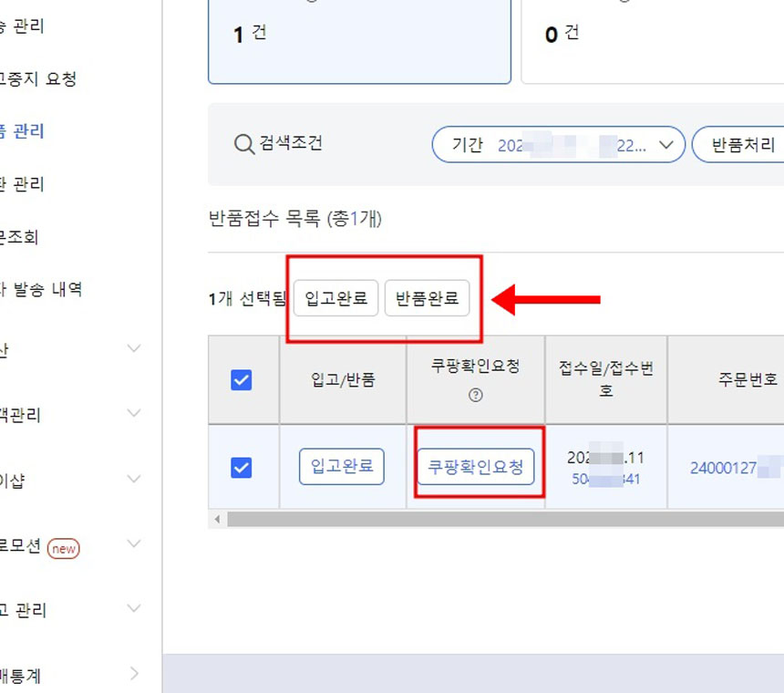The height and width of the screenshot is (693, 784).
Task: Open the 문조회 sidebar item
Action: [x=19, y=236]
